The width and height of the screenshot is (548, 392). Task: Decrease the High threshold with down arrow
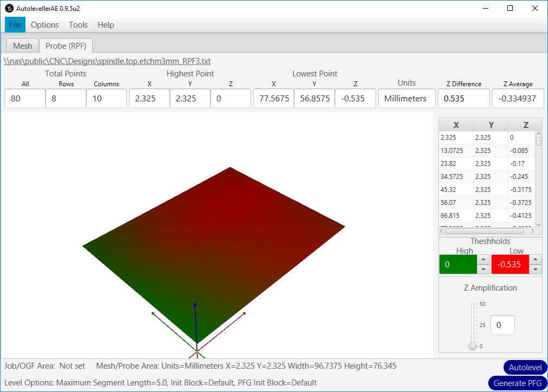point(483,269)
